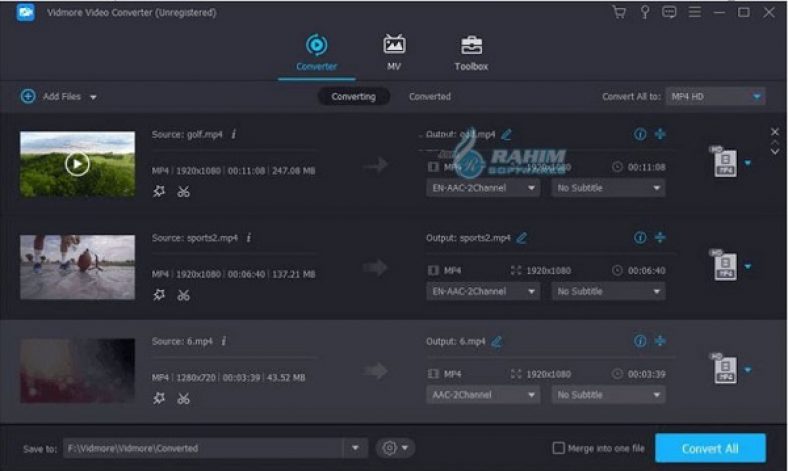This screenshot has height=471, width=788.
Task: Play the golf.mp4 thumbnail preview
Action: [77, 164]
